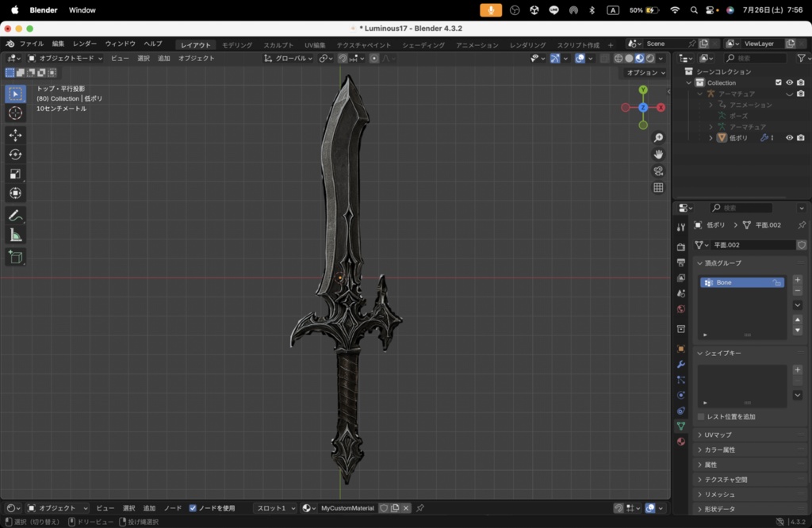This screenshot has width=812, height=528.
Task: Expand the 低ポリ object in the outliner
Action: pos(710,137)
